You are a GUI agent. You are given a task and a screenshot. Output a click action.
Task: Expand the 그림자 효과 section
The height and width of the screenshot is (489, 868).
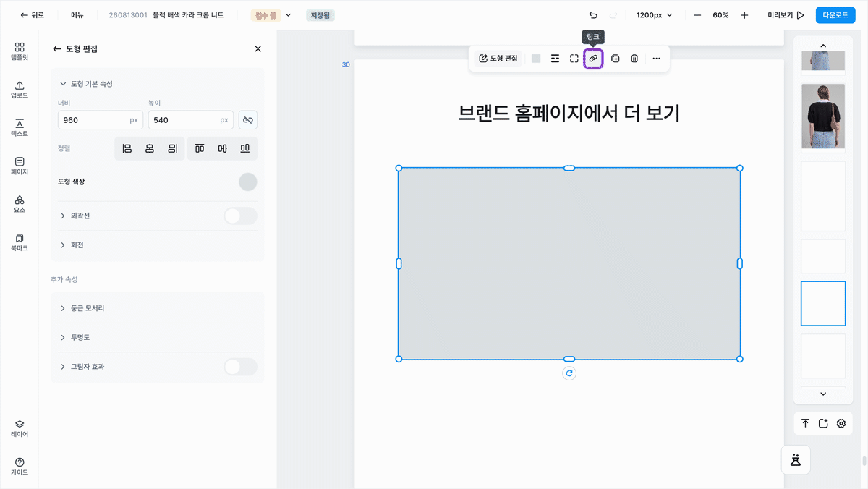[x=82, y=367]
